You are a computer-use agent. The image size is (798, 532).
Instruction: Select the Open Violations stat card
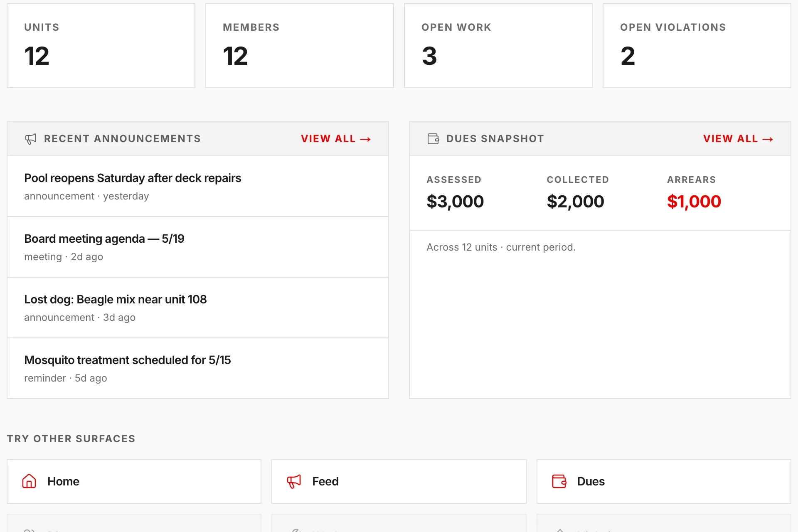(697, 46)
